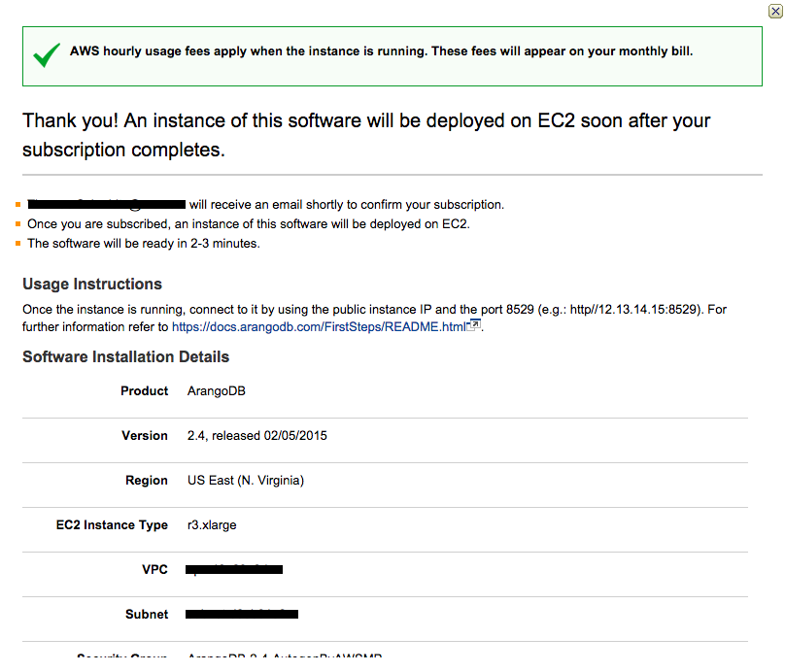The height and width of the screenshot is (672, 785).
Task: Click the green success checkmark icon
Action: pos(46,55)
